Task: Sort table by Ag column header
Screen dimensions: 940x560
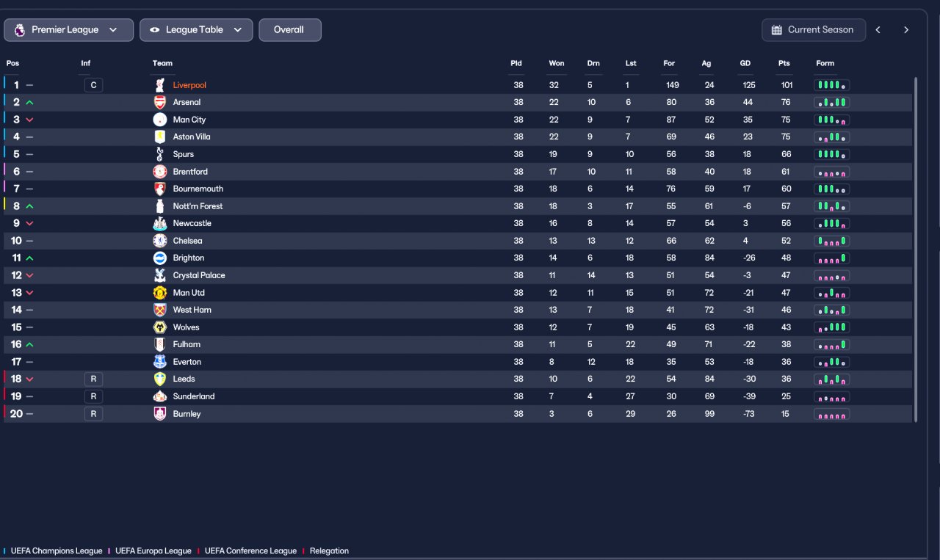Action: [706, 63]
